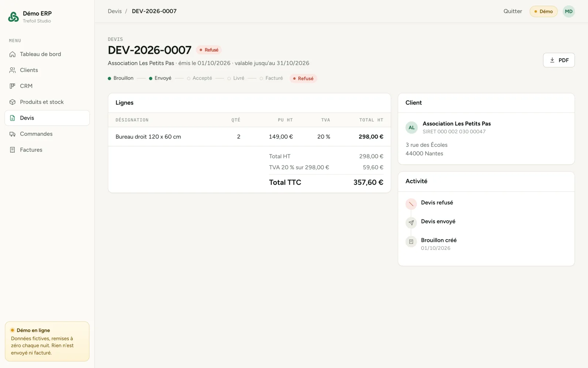Click the Démo badge in header

pos(544,11)
